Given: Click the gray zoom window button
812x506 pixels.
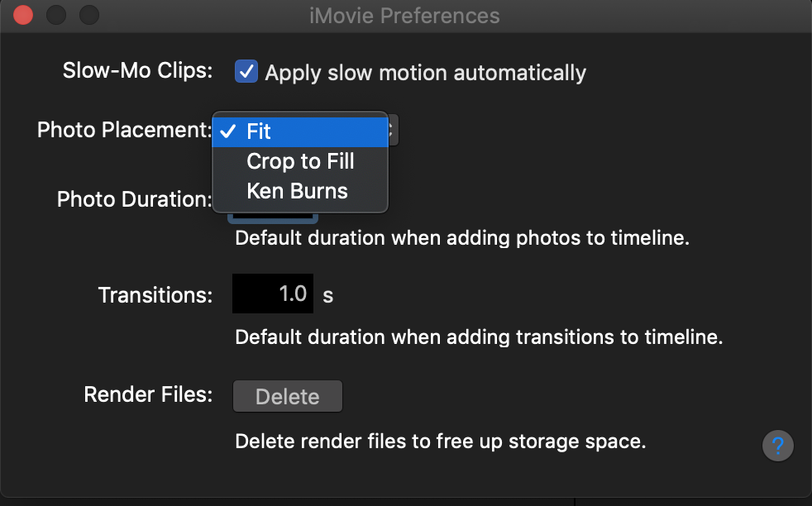Looking at the screenshot, I should [x=88, y=15].
